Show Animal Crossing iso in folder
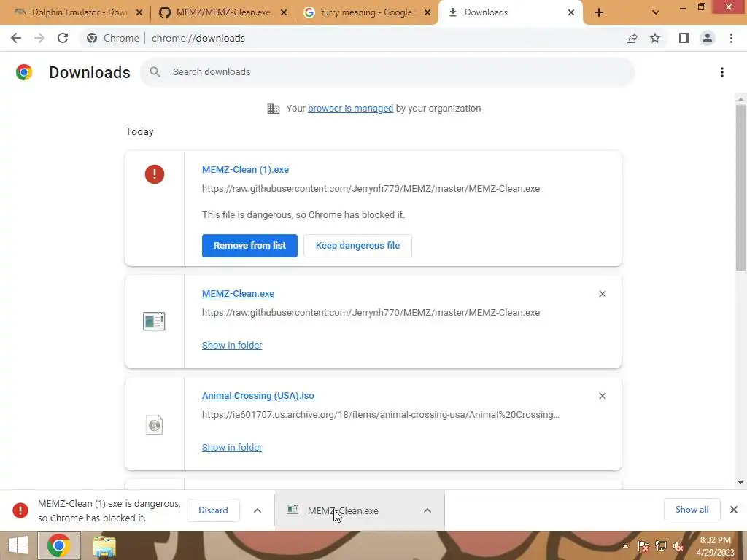 pyautogui.click(x=232, y=447)
